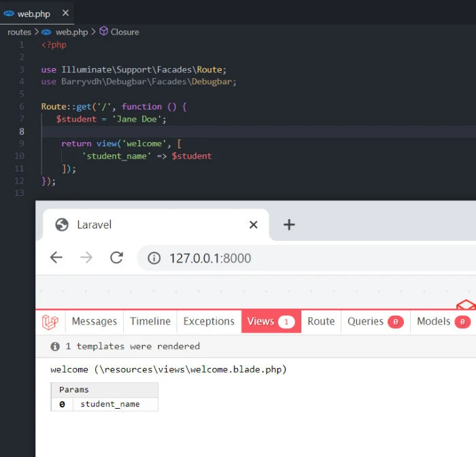476x457 pixels.
Task: Close the Laravel browser tab
Action: tap(253, 224)
